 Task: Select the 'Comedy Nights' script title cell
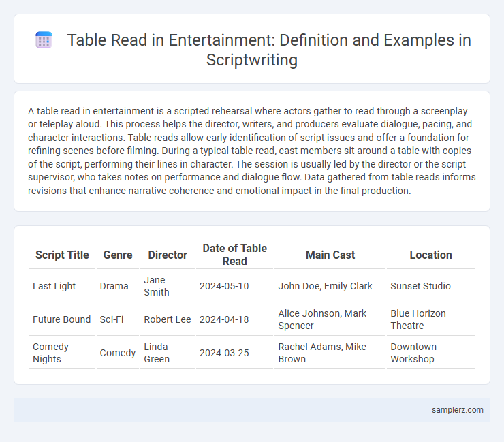tap(62, 353)
